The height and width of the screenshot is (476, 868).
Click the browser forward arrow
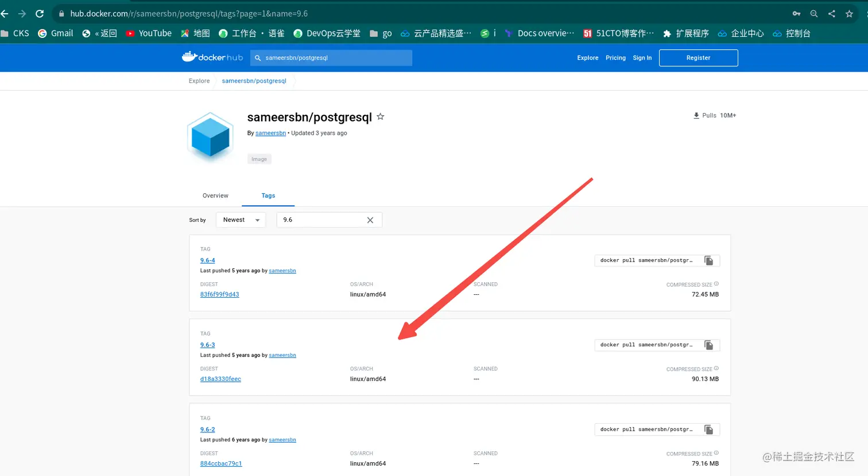point(22,14)
